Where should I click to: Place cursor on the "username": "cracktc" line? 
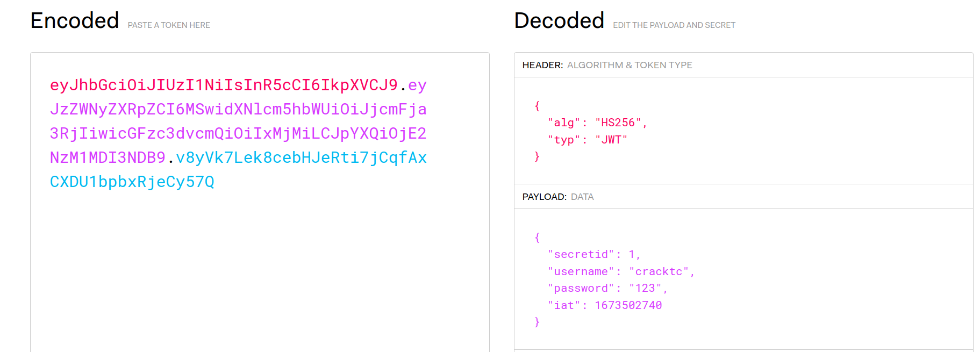point(620,272)
